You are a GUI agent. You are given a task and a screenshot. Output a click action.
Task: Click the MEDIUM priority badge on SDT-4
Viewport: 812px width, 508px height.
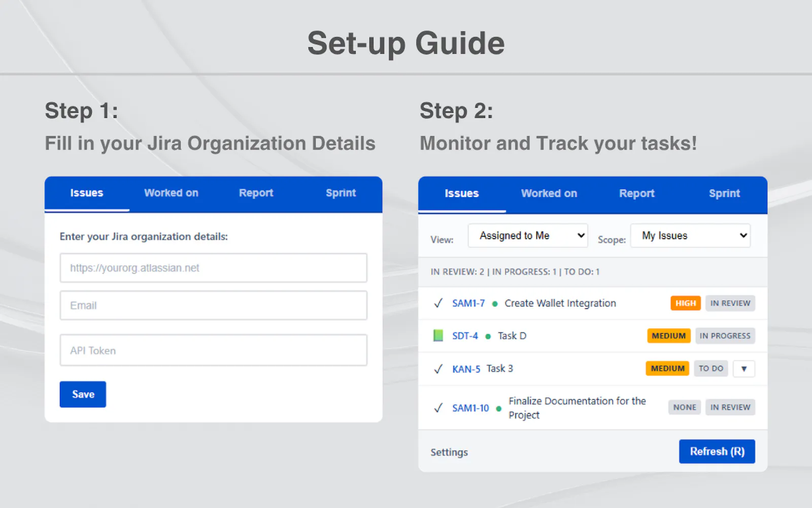[x=669, y=336]
